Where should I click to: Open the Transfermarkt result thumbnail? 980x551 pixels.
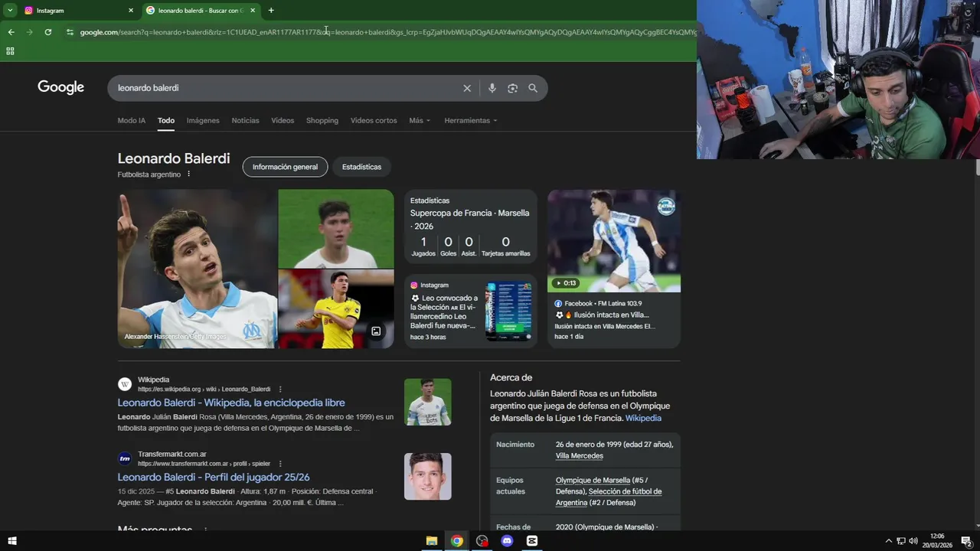(427, 476)
